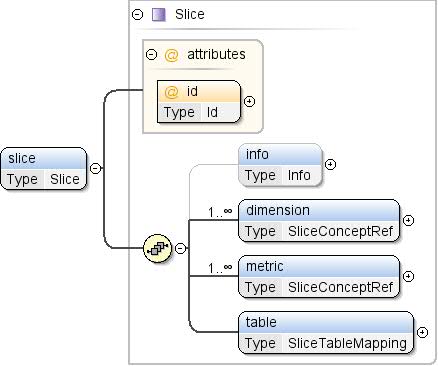438x366 pixels.
Task: Collapse the Slice type container
Action: point(138,15)
